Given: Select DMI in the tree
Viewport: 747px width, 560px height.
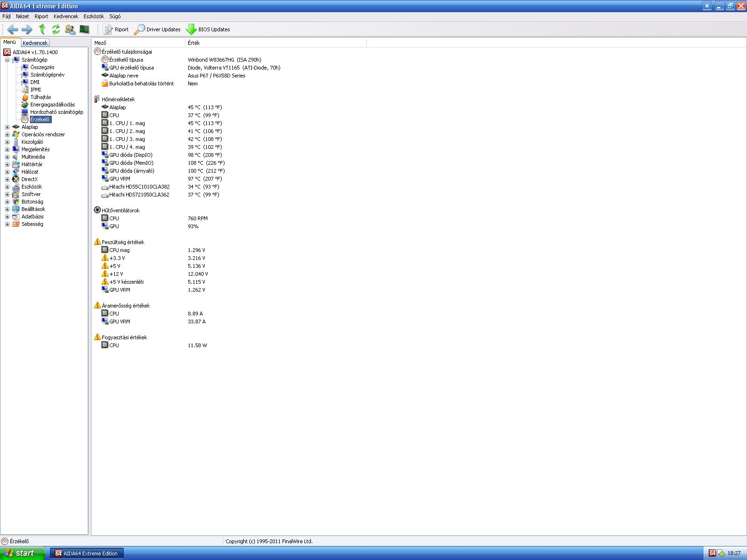Looking at the screenshot, I should (35, 82).
